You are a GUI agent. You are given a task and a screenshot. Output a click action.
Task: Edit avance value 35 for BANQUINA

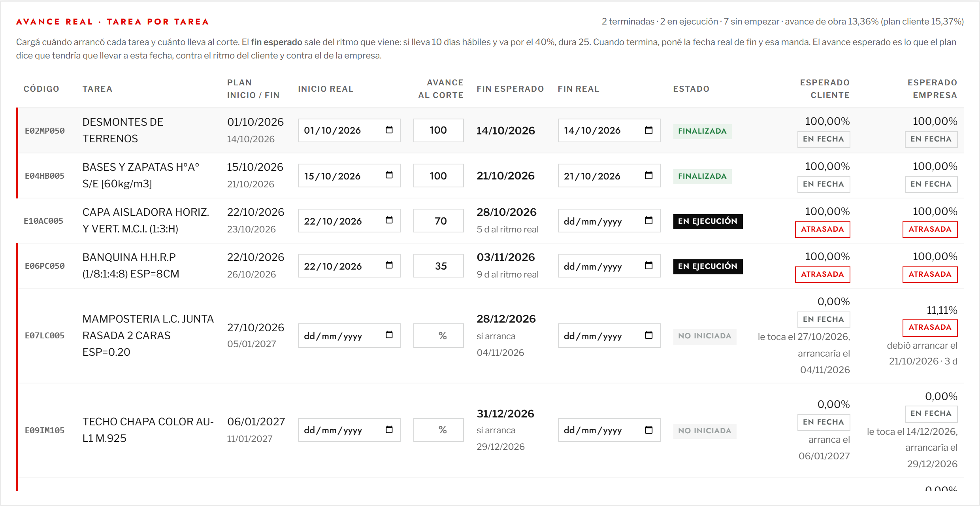pos(438,266)
